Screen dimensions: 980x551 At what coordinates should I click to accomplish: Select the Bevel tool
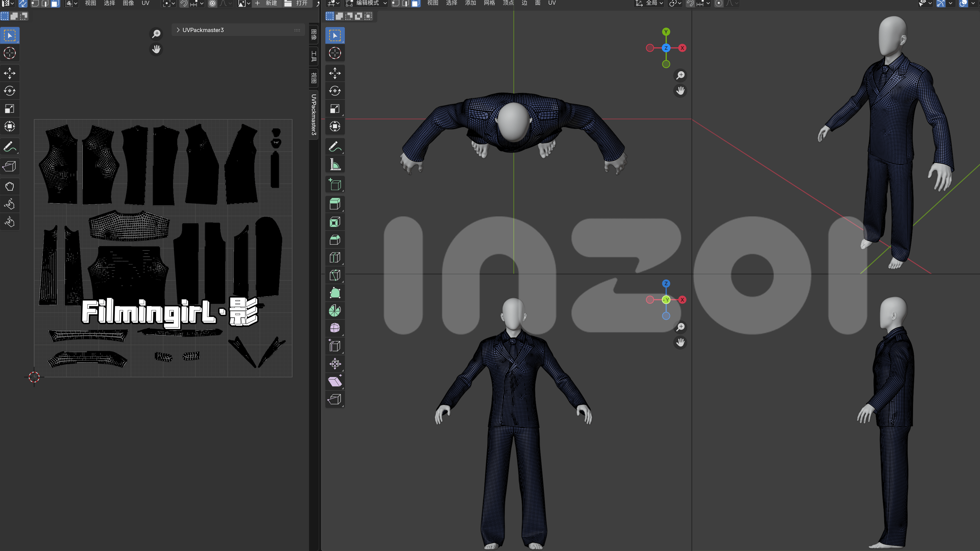point(335,240)
